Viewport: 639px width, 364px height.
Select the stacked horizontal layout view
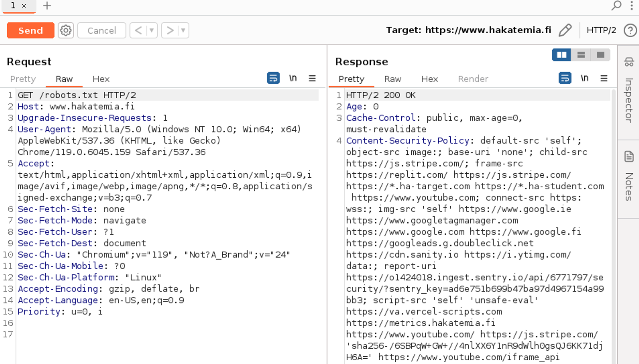[x=581, y=55]
